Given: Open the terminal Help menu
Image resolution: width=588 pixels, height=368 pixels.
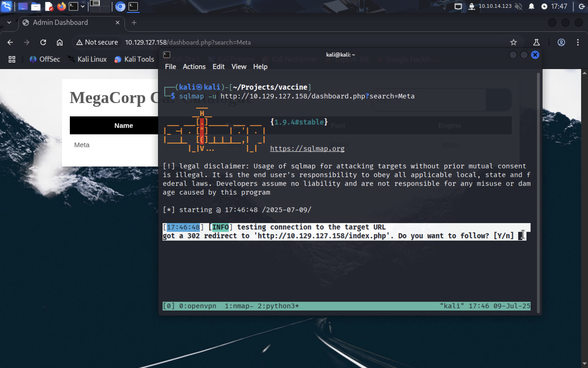Looking at the screenshot, I should pos(260,67).
